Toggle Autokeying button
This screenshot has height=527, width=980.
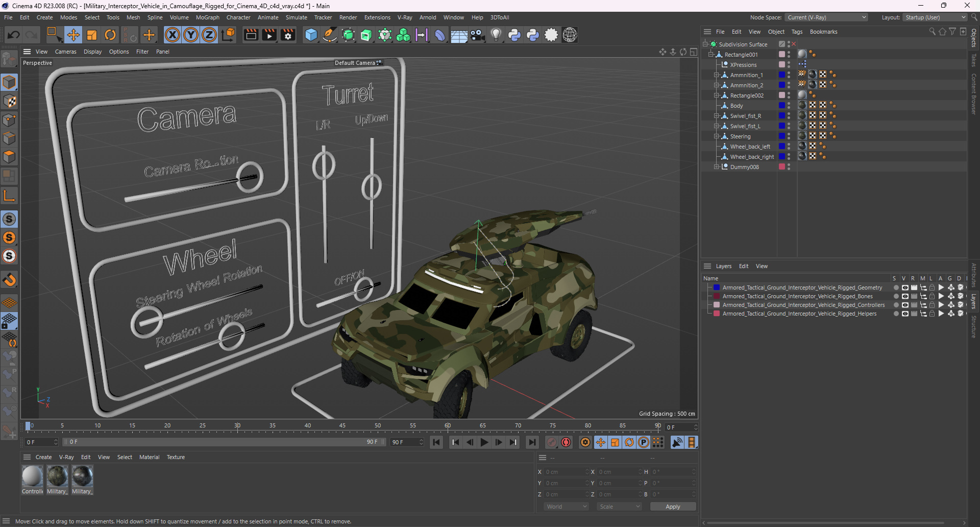tap(566, 442)
